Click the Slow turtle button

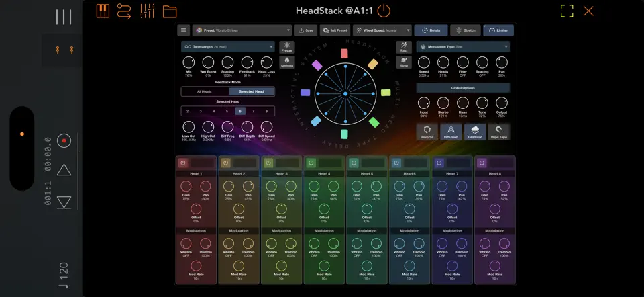404,62
